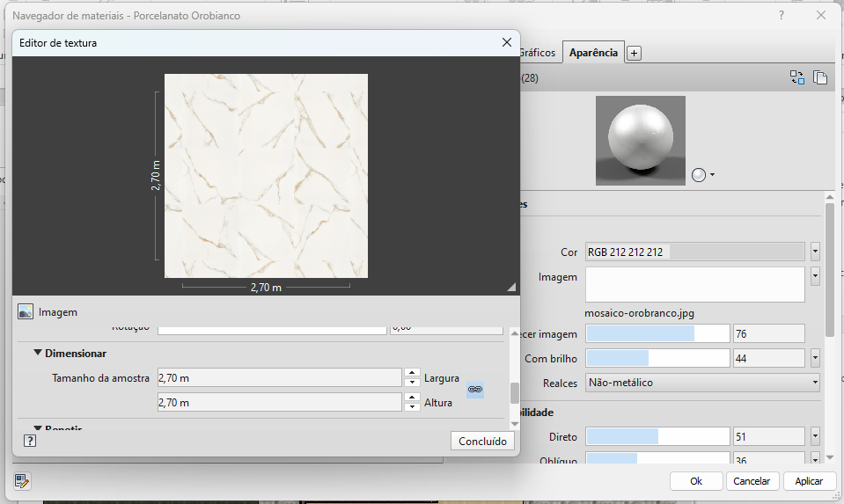Open the Realces Não-metálico dropdown

pyautogui.click(x=702, y=383)
